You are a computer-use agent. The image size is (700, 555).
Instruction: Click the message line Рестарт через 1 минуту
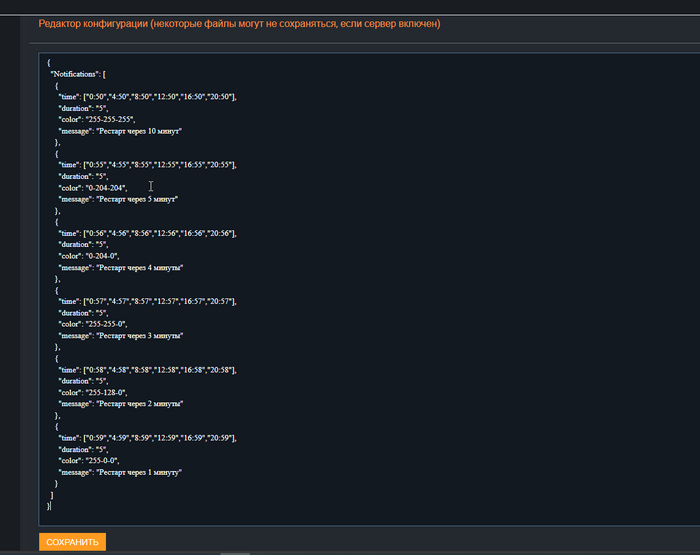[x=137, y=471]
